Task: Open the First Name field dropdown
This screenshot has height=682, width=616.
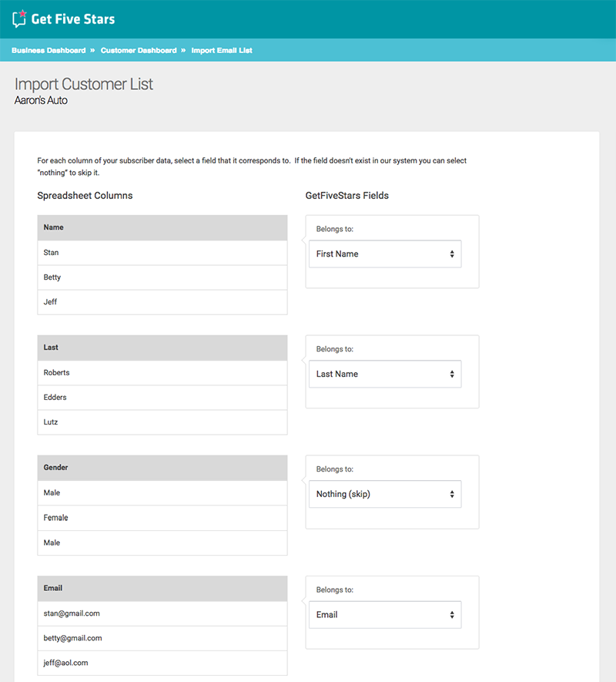Action: (x=385, y=254)
